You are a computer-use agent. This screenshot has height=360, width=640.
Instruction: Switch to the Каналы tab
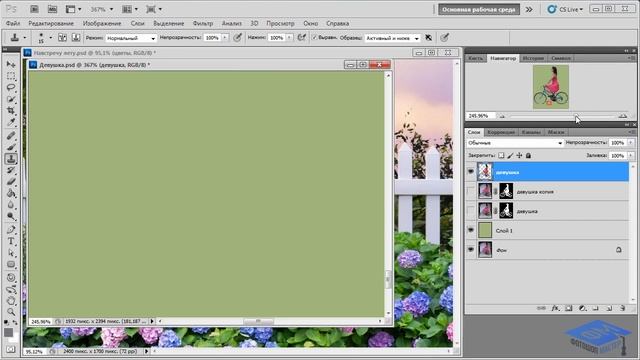(531, 132)
